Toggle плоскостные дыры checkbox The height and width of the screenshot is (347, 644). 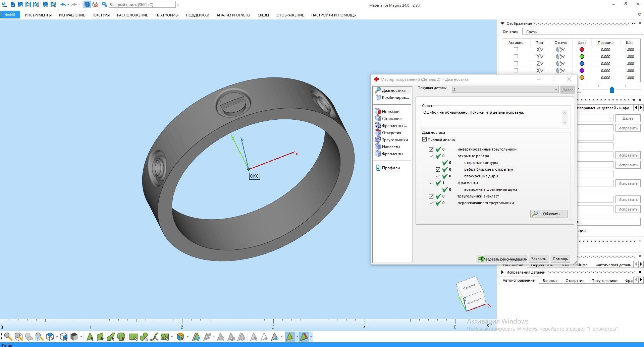[438, 176]
